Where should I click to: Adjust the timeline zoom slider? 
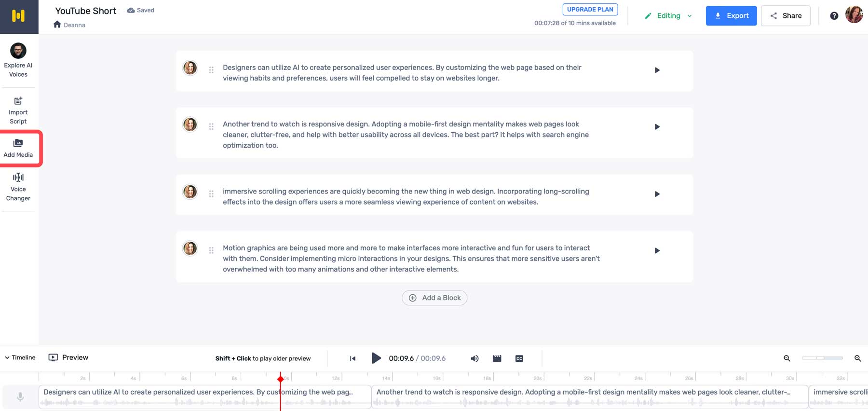point(822,358)
